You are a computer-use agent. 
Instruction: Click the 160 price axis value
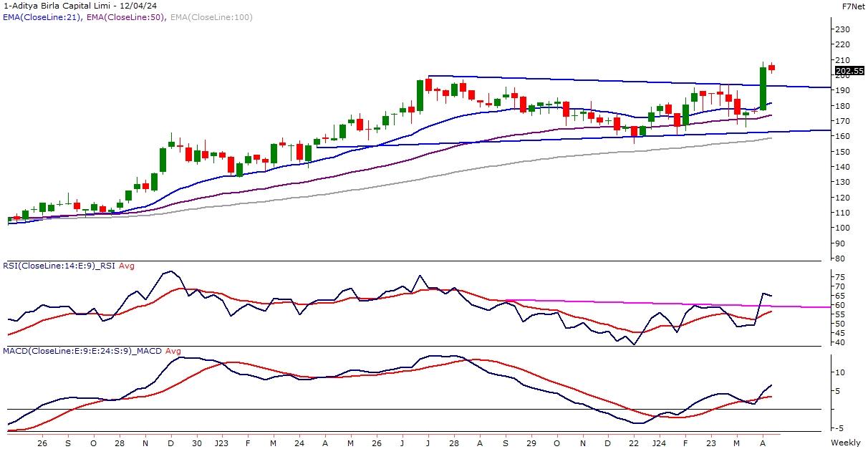(x=842, y=136)
